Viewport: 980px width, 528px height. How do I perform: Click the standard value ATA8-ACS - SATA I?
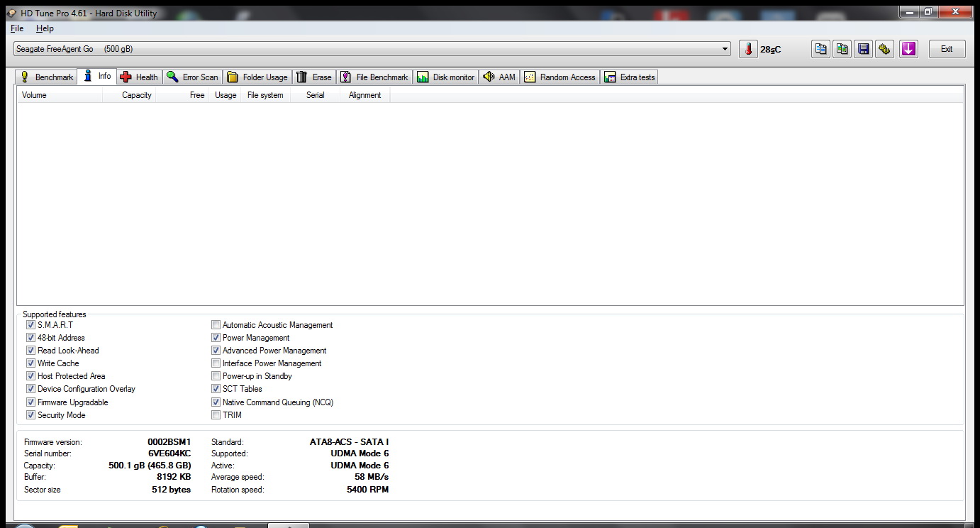(x=350, y=442)
